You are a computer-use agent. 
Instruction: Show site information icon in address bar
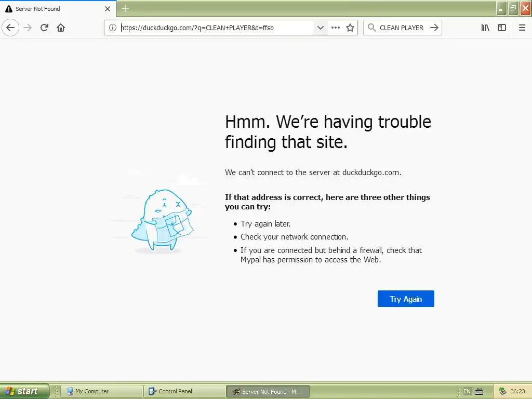coord(113,28)
